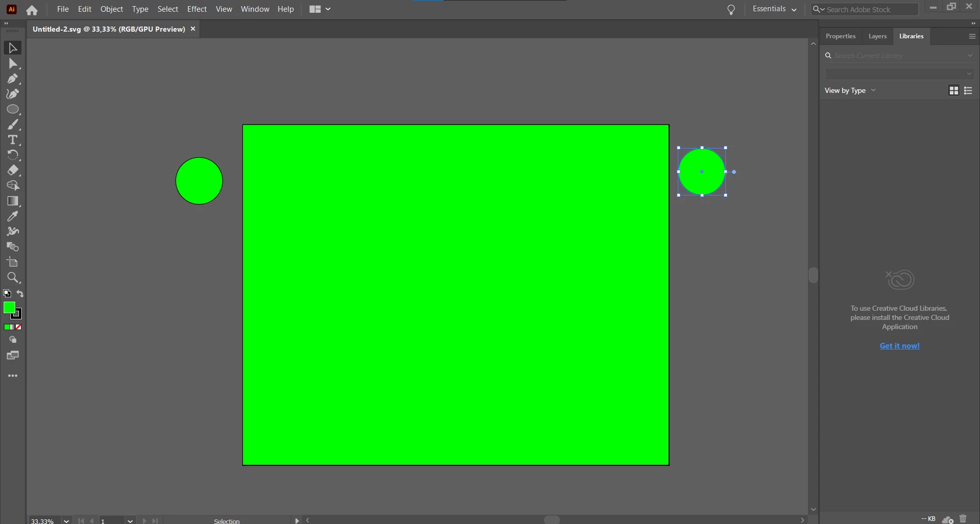Select the Eraser tool
Screen dimensions: 980x524
[13, 170]
